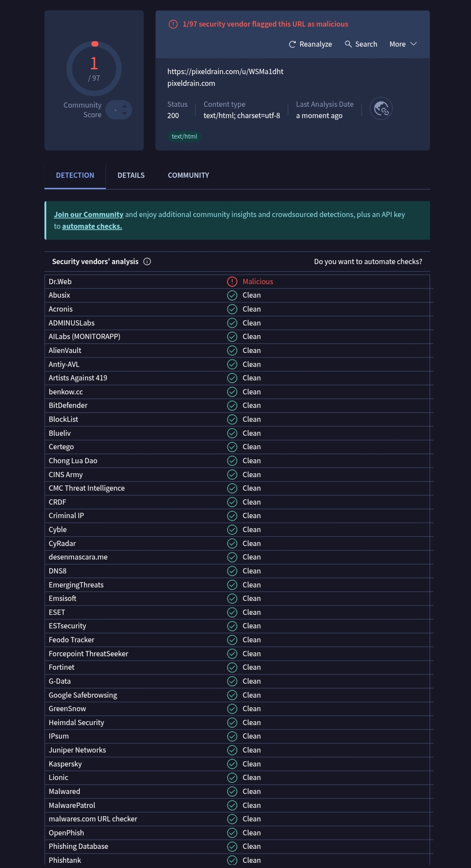
Task: Click the detection score ring gauge
Action: point(94,68)
